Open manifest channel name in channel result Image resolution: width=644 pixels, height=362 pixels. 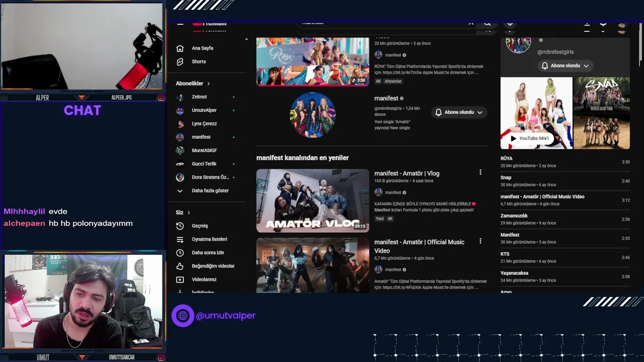(386, 99)
